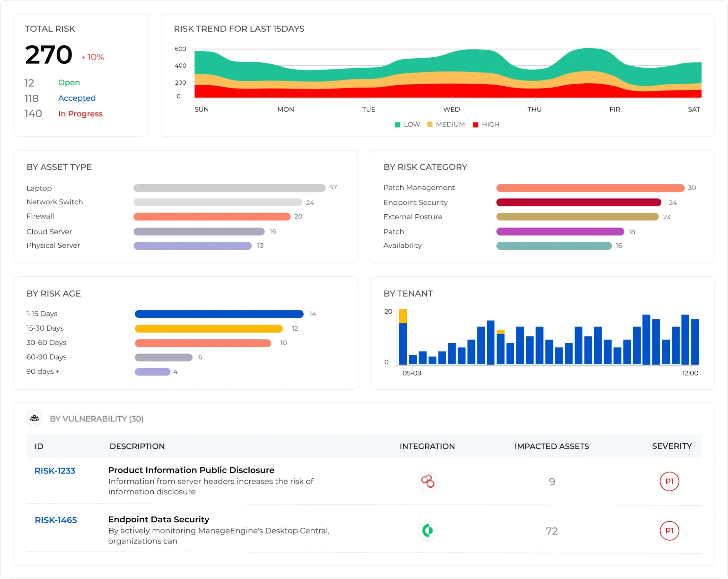Click the SEVERITY column header
This screenshot has width=728, height=579.
pyautogui.click(x=672, y=446)
